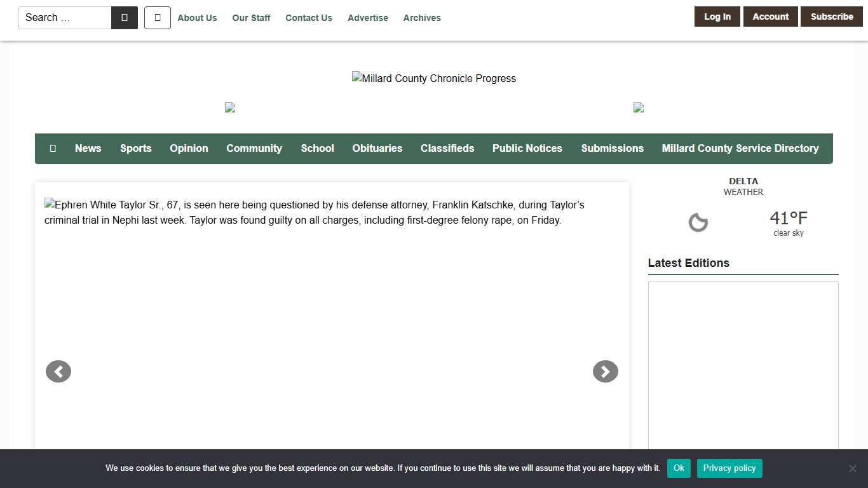Go back using the previous carousel arrow
This screenshot has width=868, height=488.
58,371
